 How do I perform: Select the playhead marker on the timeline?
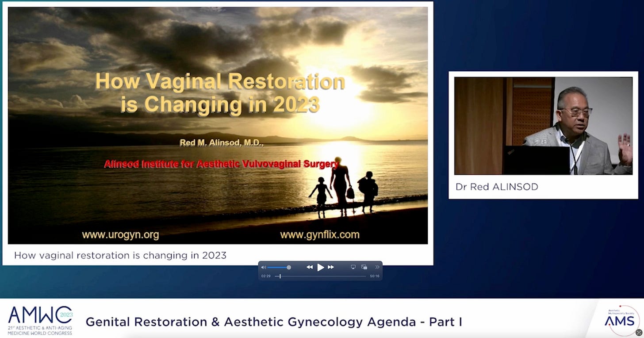[280, 276]
